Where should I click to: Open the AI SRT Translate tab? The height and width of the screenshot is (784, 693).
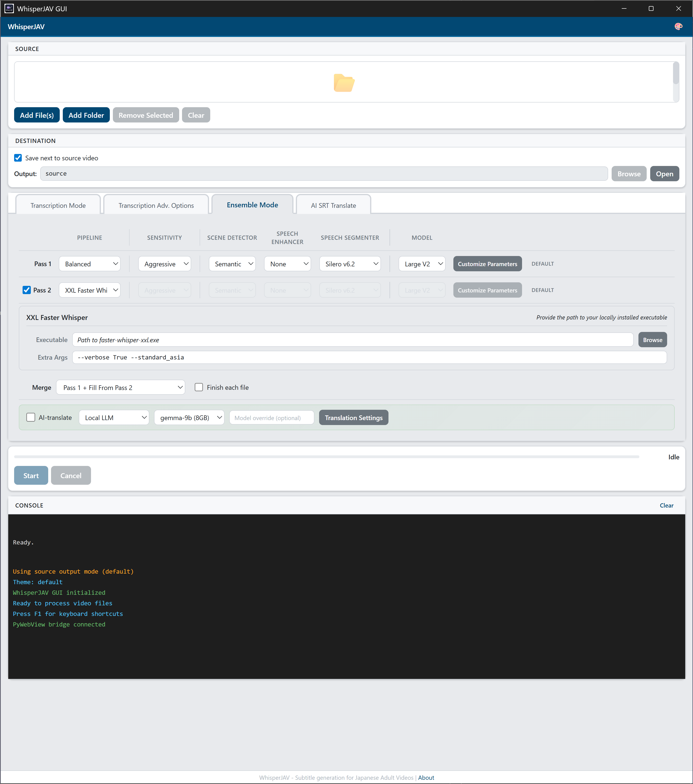(333, 205)
